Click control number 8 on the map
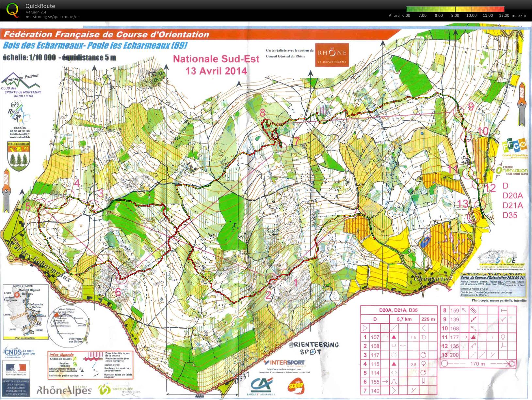 (x=263, y=113)
